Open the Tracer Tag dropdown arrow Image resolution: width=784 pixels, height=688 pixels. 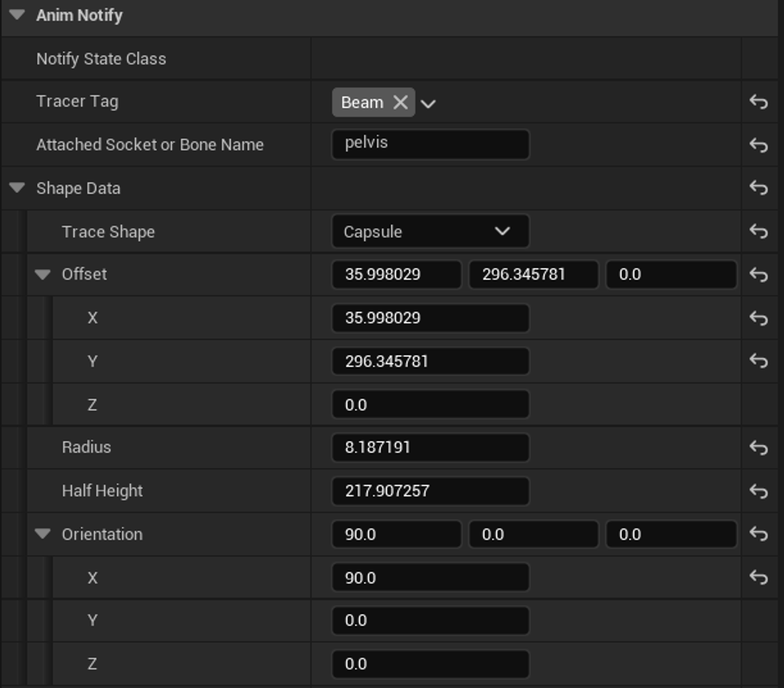[x=429, y=104]
